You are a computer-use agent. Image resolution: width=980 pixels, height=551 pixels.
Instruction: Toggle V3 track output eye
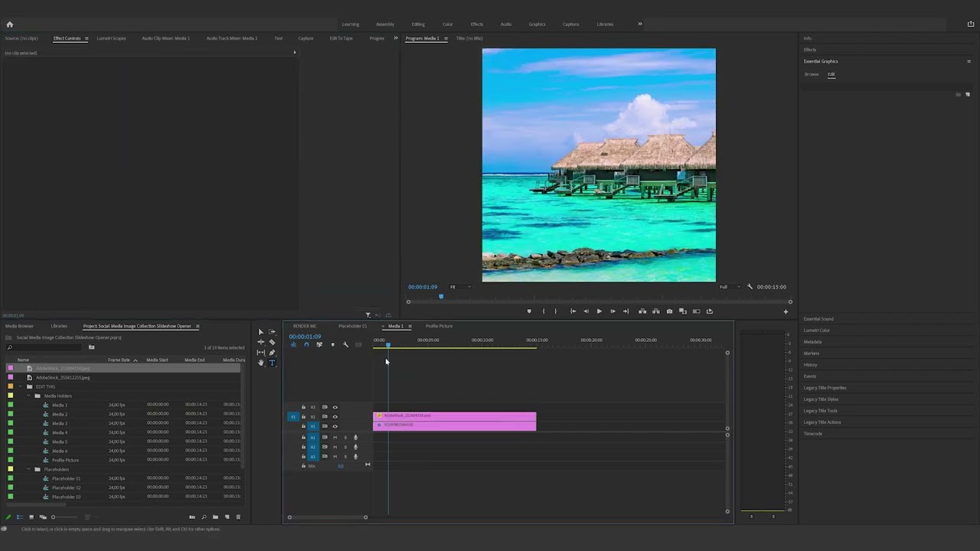[x=335, y=407]
